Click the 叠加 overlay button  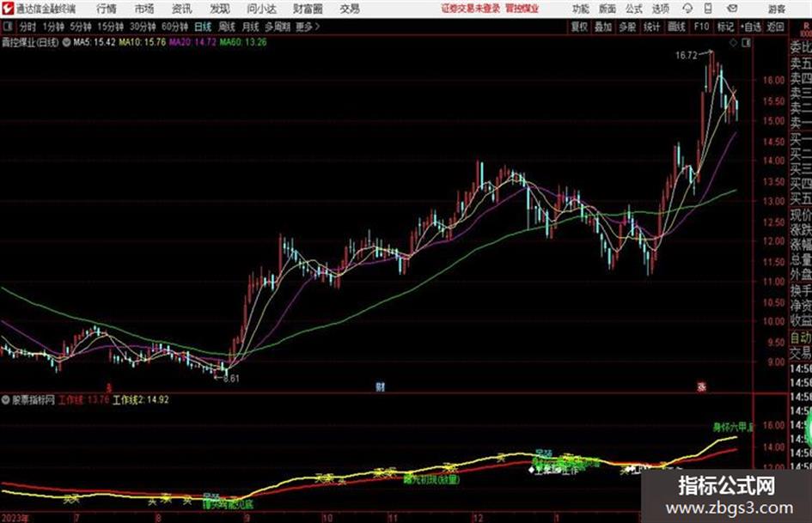pyautogui.click(x=603, y=27)
